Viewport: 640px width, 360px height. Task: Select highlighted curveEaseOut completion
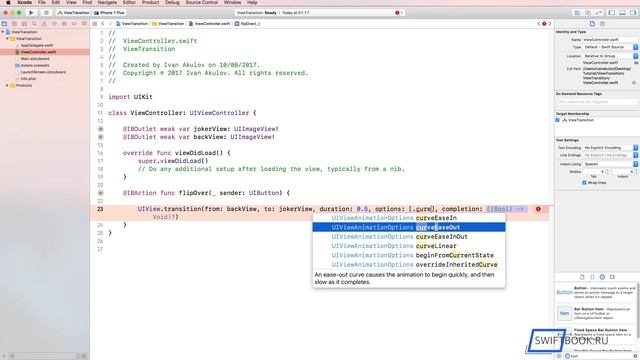[409, 227]
